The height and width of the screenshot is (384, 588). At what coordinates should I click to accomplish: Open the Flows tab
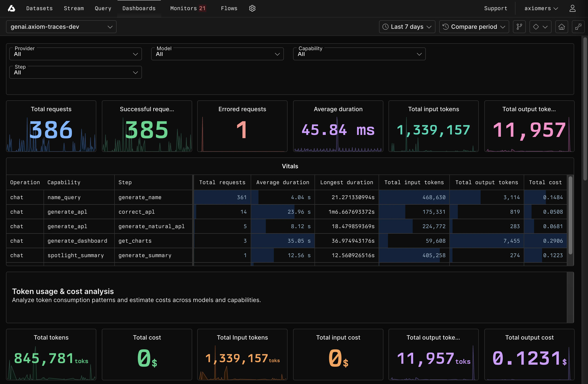229,8
